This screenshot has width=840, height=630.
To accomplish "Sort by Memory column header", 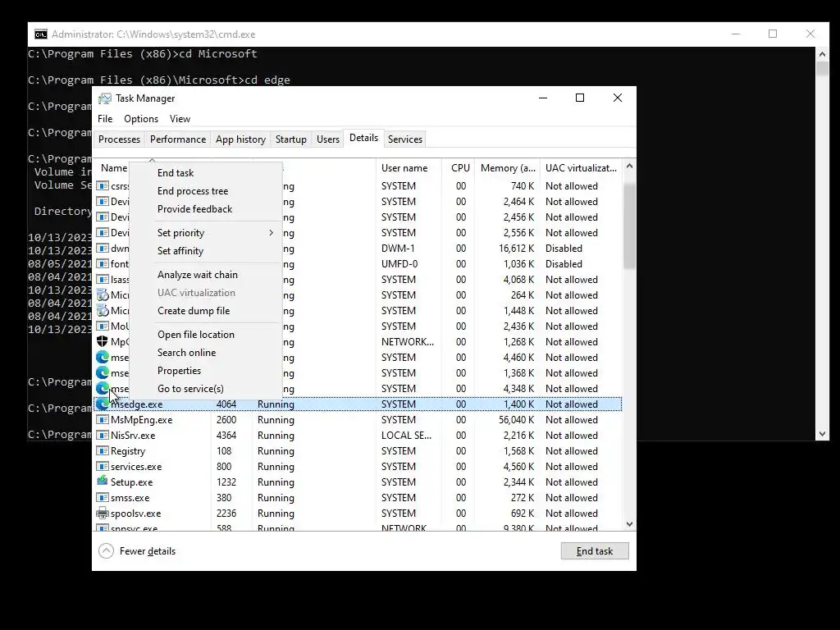I will [508, 168].
